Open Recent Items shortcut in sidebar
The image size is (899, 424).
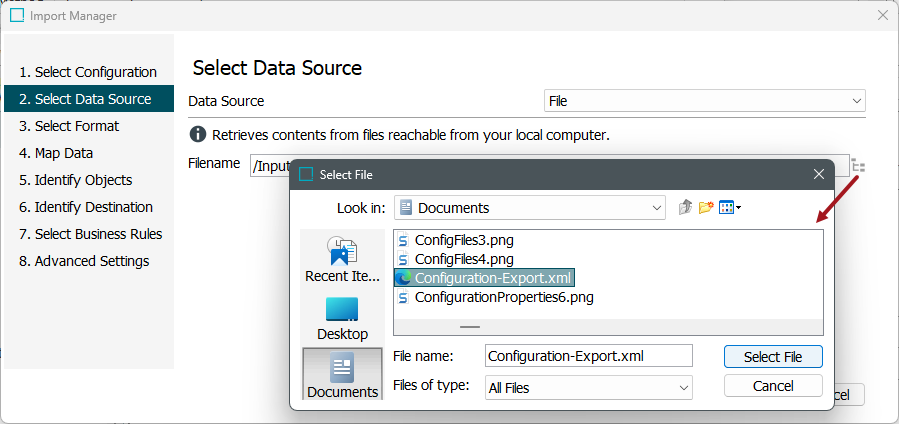(x=342, y=260)
